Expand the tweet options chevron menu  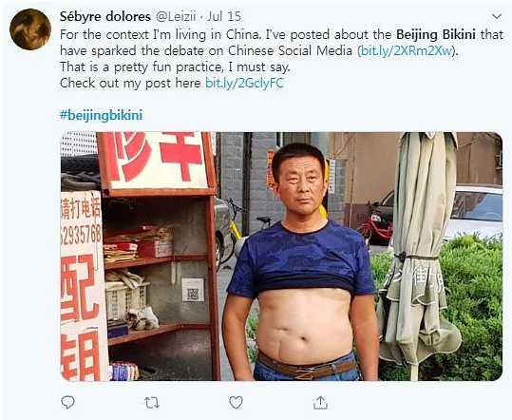pyautogui.click(x=497, y=16)
